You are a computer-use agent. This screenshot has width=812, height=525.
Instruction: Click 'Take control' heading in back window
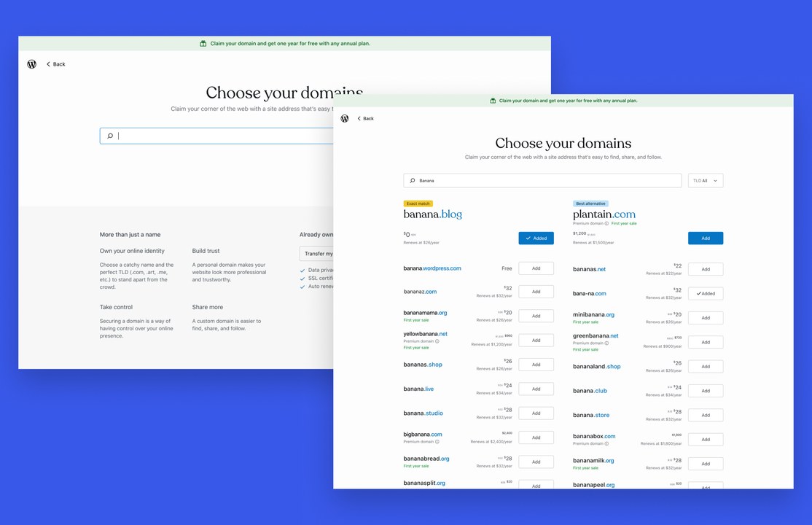[116, 307]
